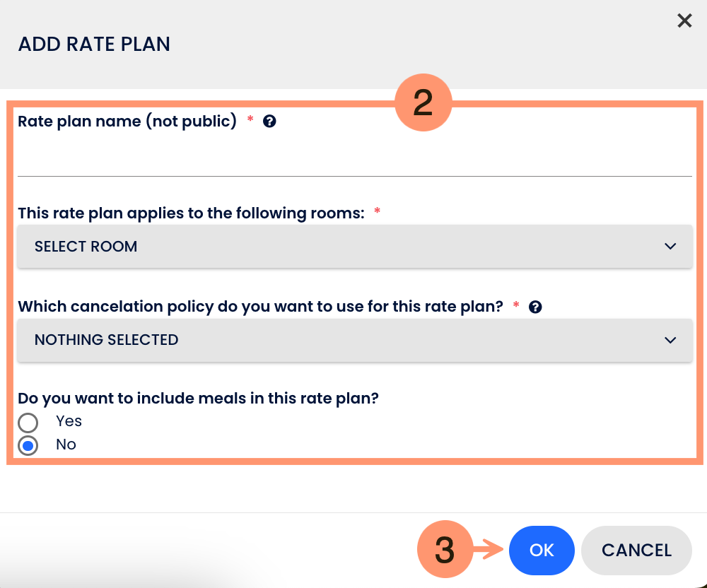Expand the Select Room dropdown
This screenshot has height=588, width=707.
(x=353, y=247)
